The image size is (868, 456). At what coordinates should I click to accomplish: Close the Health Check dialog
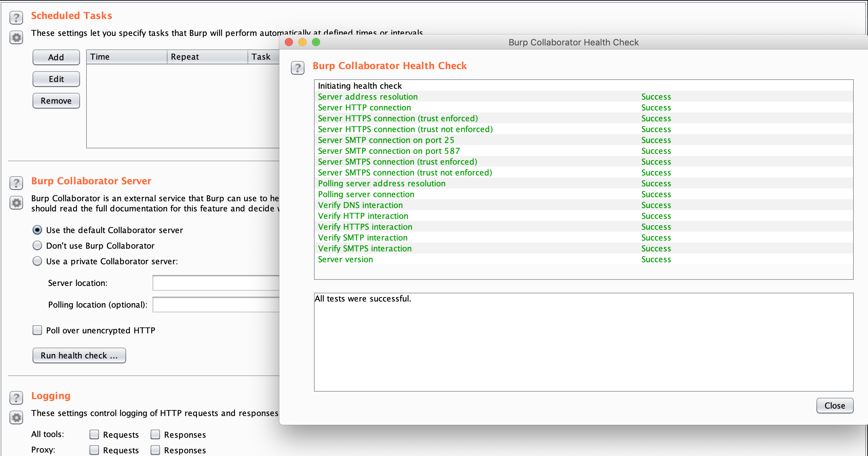(835, 406)
